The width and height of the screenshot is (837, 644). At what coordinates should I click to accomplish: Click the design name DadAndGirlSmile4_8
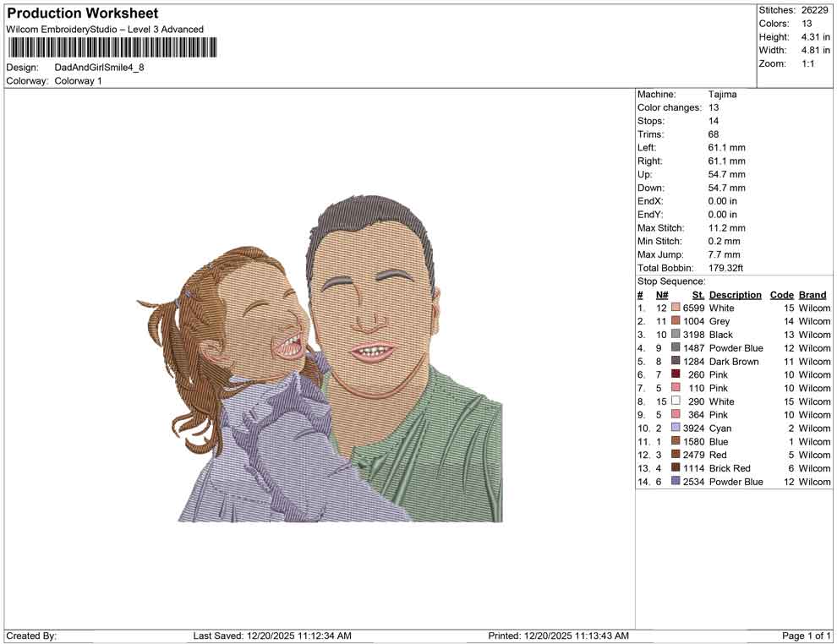pos(99,68)
